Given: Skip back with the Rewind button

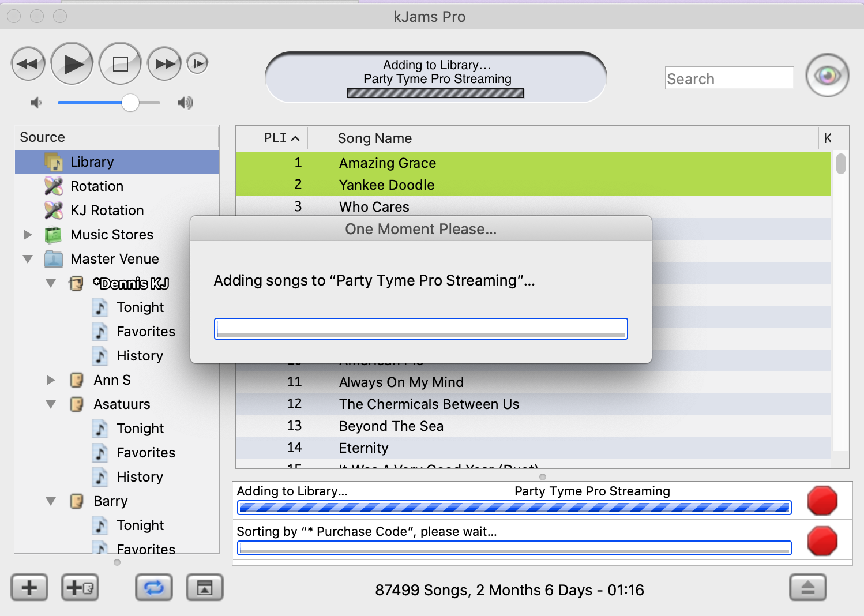Looking at the screenshot, I should tap(28, 63).
